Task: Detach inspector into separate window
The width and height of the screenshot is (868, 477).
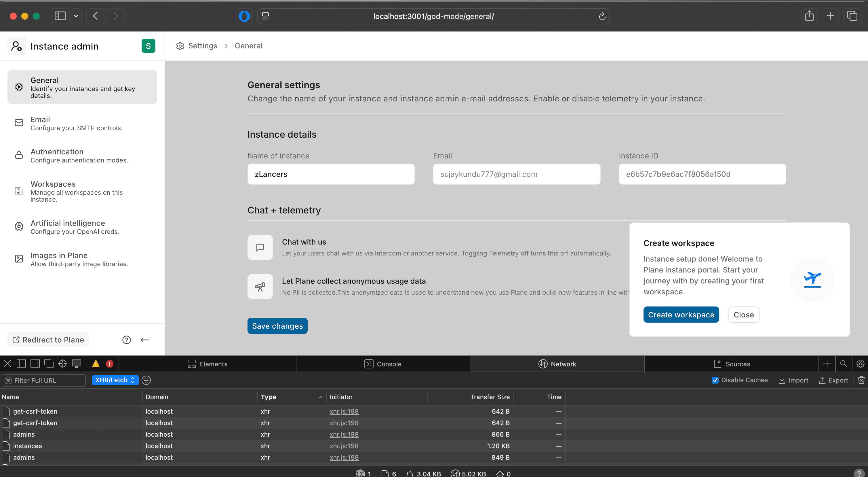Action: (49, 364)
